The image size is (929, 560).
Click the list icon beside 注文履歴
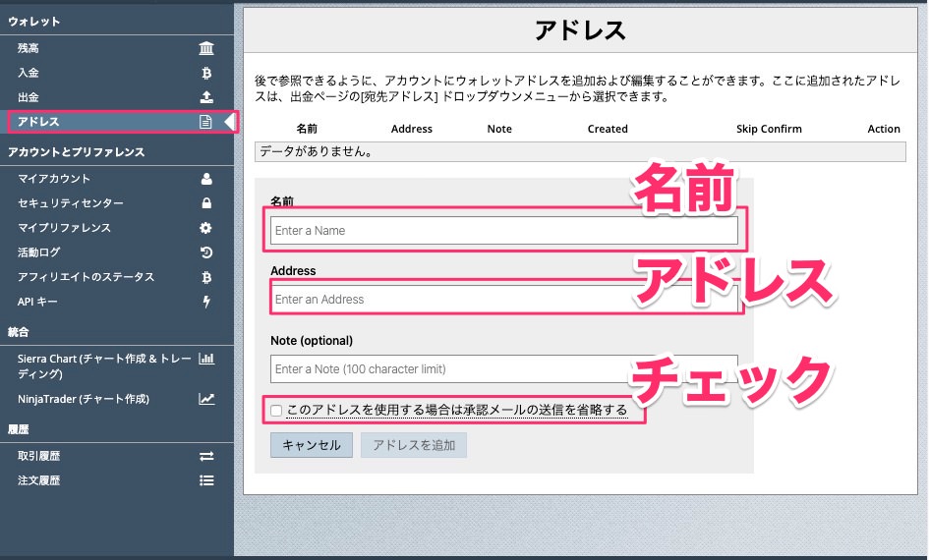(206, 480)
